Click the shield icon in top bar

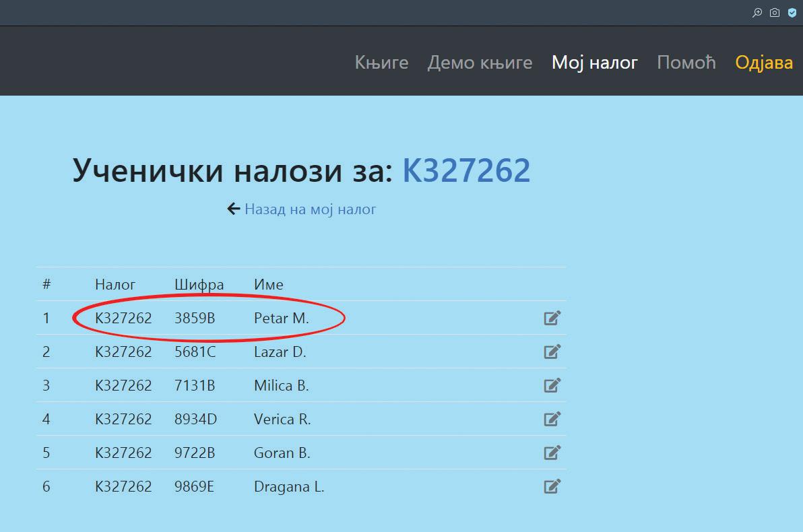click(x=792, y=13)
